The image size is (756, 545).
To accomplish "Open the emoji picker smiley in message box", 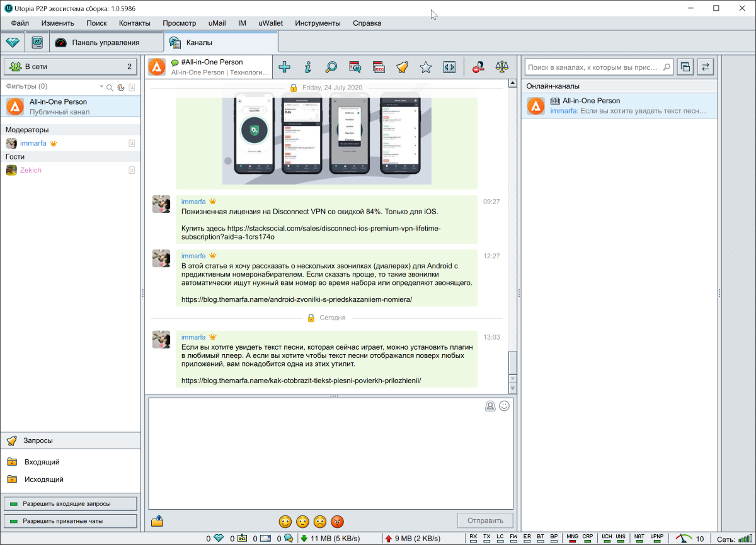I will point(504,406).
